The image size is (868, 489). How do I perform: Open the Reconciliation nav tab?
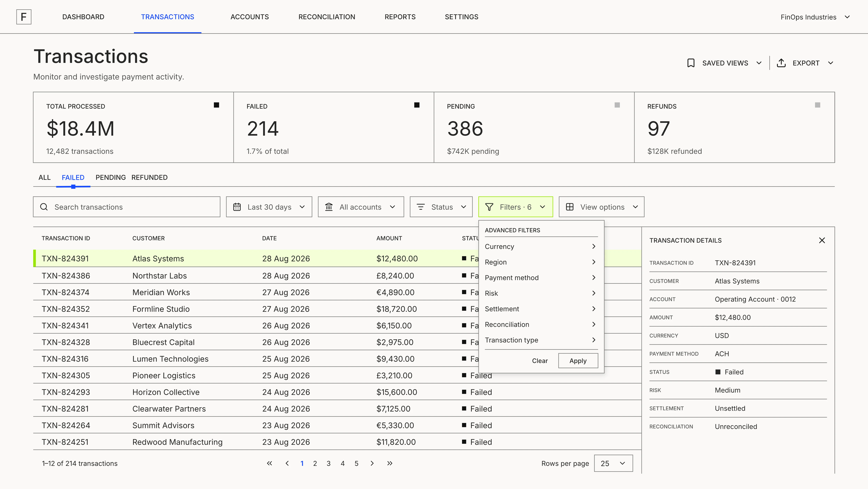pos(327,17)
